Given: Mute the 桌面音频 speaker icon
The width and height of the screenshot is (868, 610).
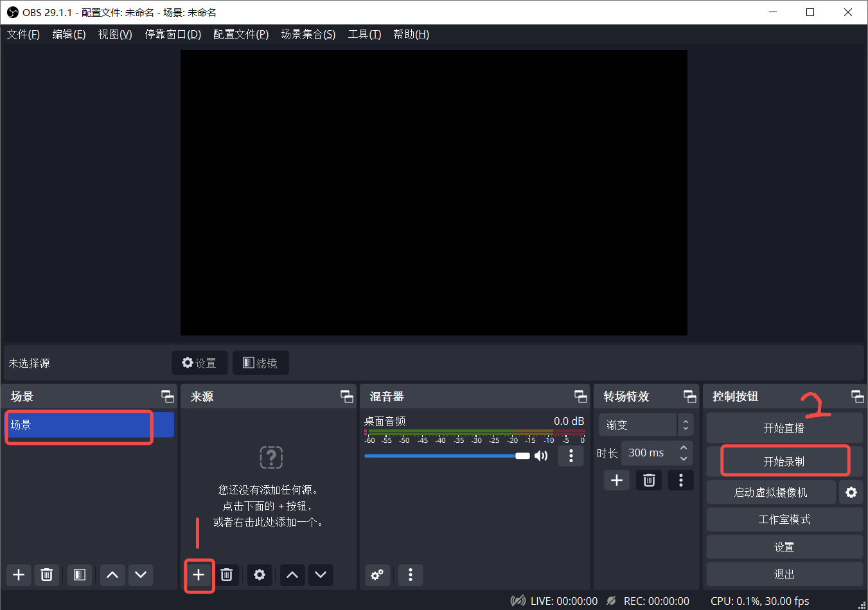Looking at the screenshot, I should pos(541,455).
